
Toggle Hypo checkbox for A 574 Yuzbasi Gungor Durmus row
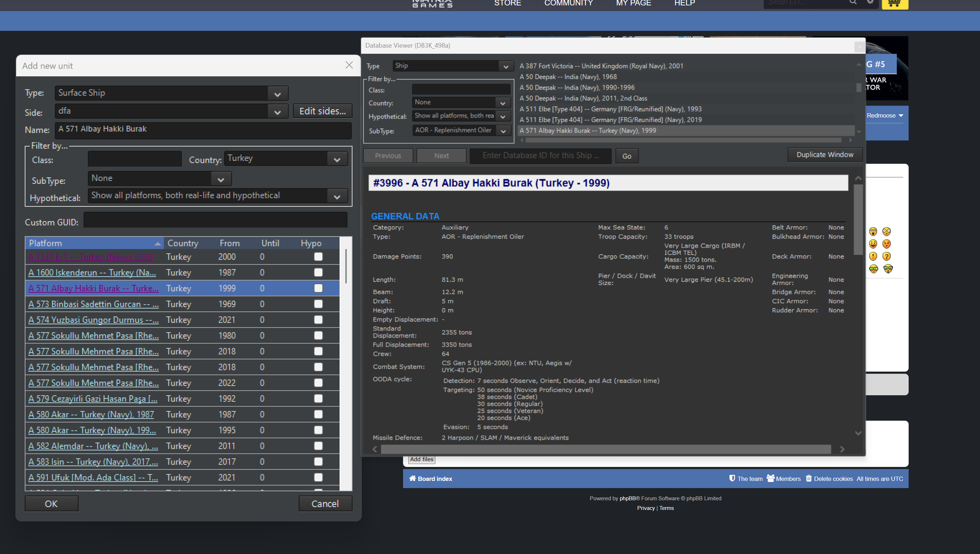(x=318, y=320)
